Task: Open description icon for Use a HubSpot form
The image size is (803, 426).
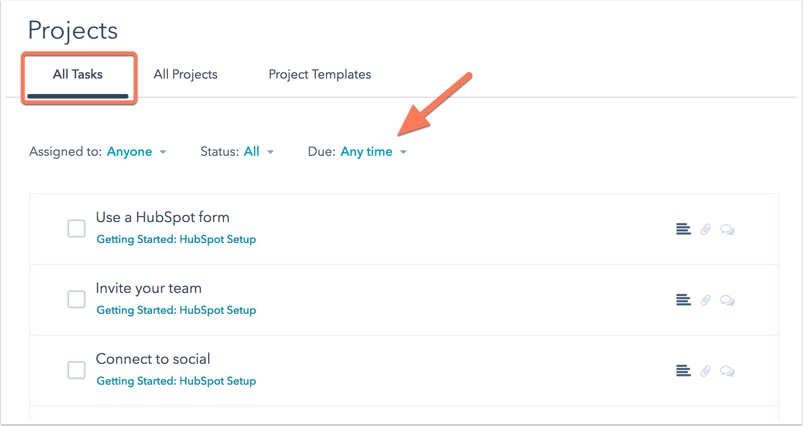Action: click(683, 229)
